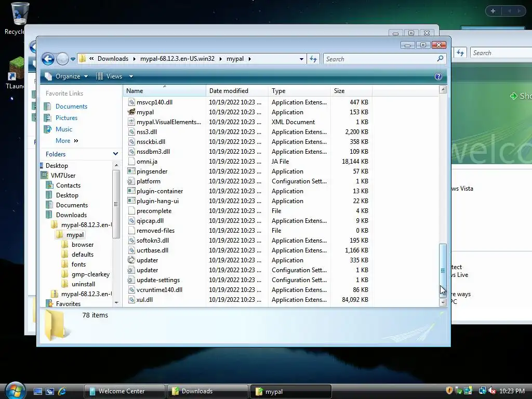The height and width of the screenshot is (399, 532).
Task: Open the Windows Start orb
Action: tap(15, 390)
